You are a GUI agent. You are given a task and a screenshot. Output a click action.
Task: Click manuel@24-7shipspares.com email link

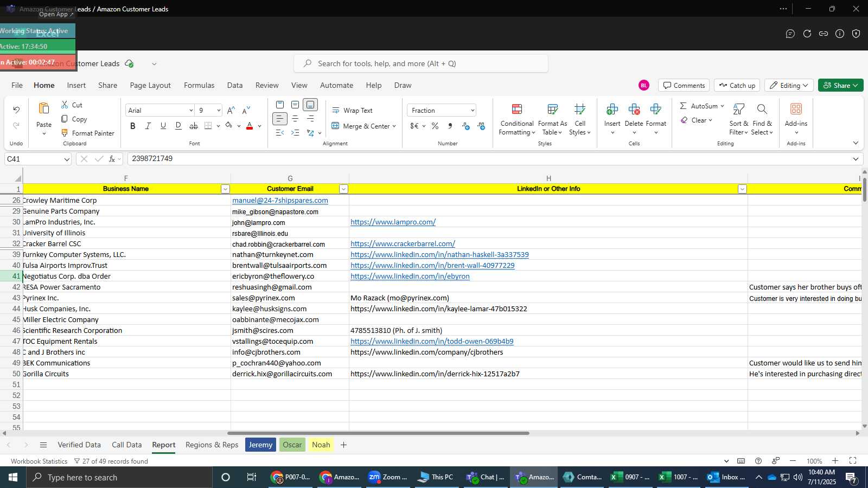[280, 200]
